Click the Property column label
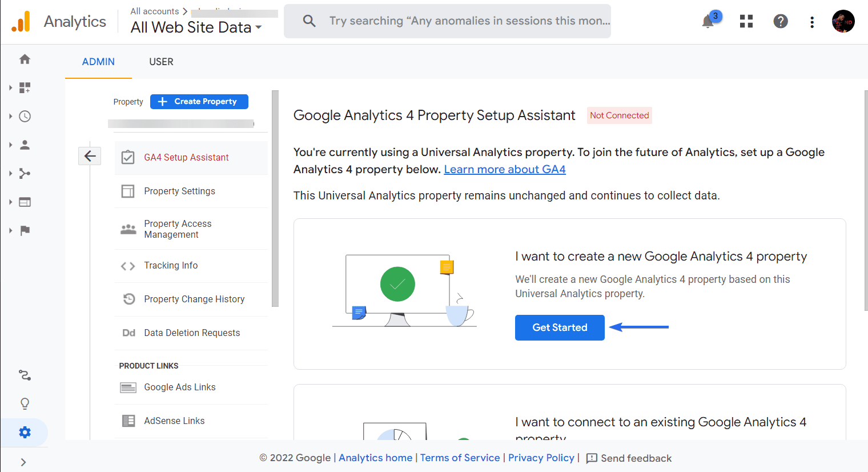Viewport: 868px width, 472px height. point(128,102)
